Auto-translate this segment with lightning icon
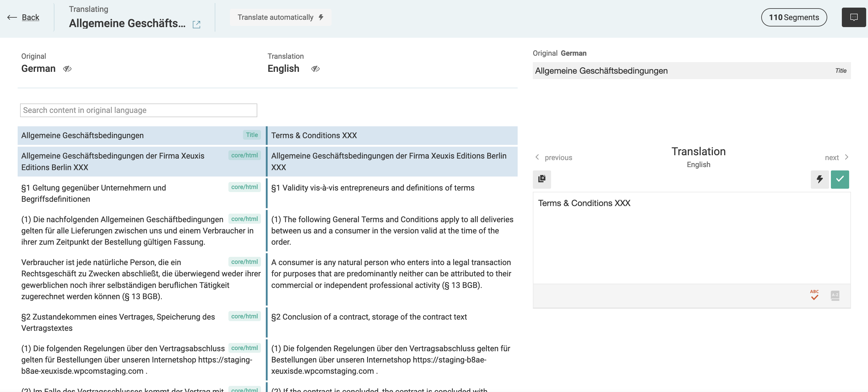868x392 pixels. click(819, 179)
